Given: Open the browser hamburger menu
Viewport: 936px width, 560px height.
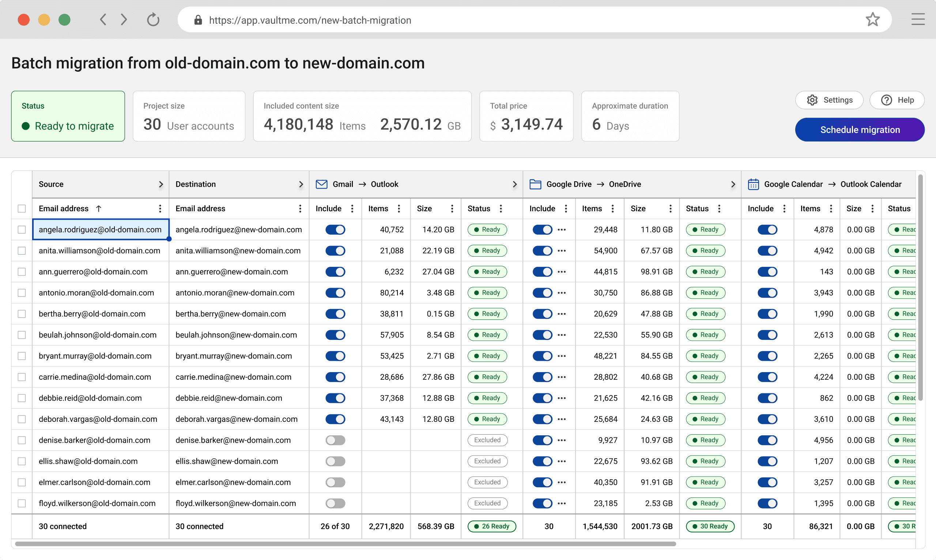Looking at the screenshot, I should 918,20.
